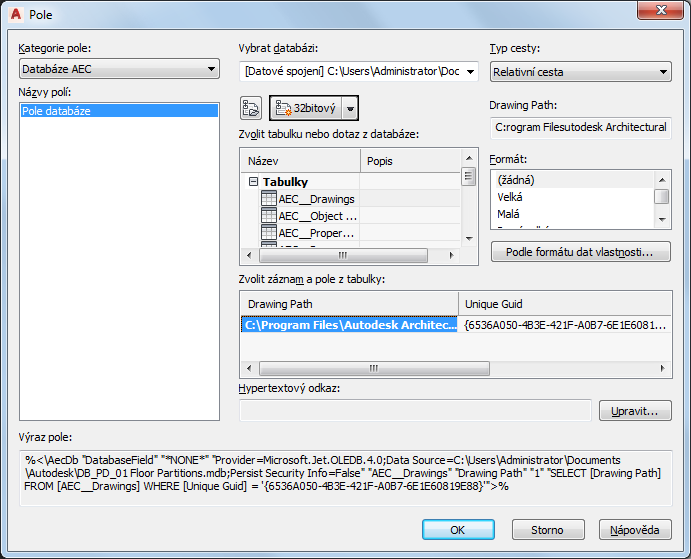Click record grid horizontal scrollbar left arrow
This screenshot has height=559, width=691.
[x=249, y=368]
